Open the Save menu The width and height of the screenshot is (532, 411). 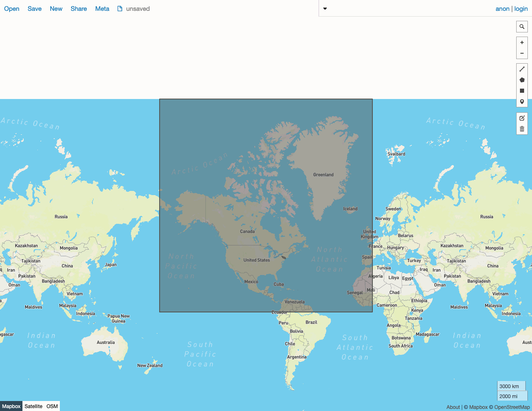click(x=34, y=9)
